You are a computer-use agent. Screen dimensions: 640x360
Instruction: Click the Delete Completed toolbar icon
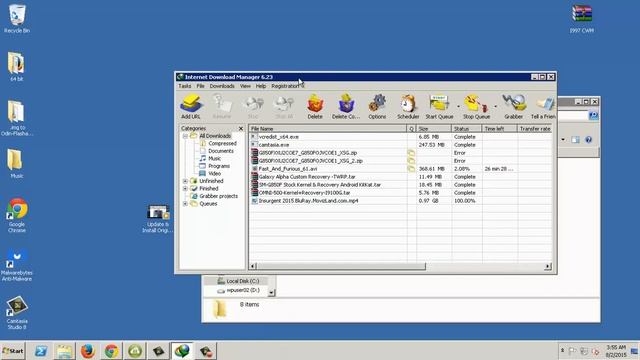click(x=346, y=107)
